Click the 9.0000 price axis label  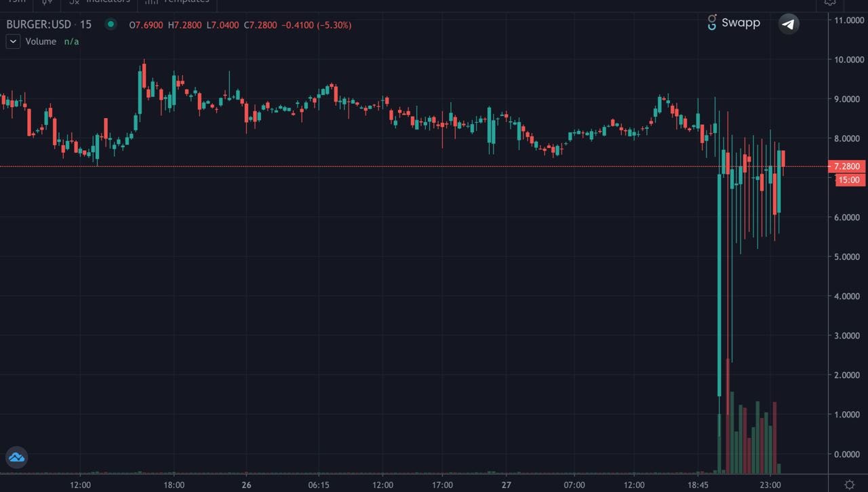pyautogui.click(x=847, y=99)
